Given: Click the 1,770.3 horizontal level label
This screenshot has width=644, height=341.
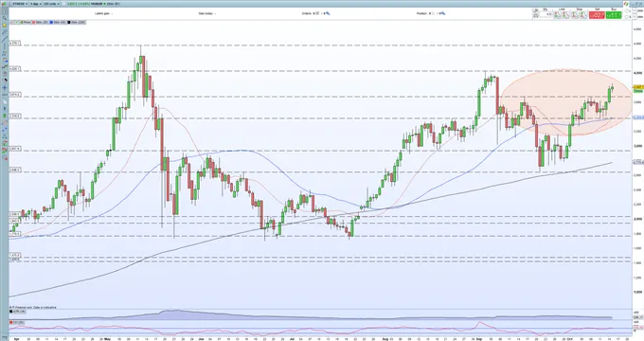Looking at the screenshot, I should point(15,234).
